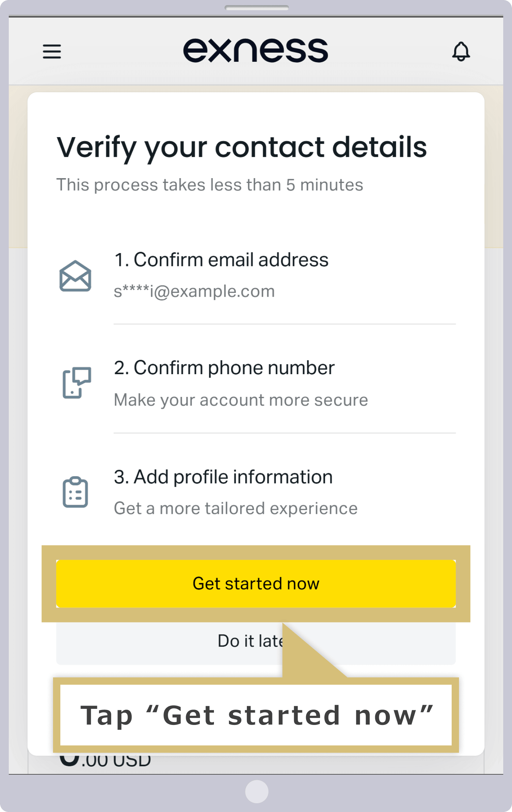Open the notifications bell

(461, 51)
